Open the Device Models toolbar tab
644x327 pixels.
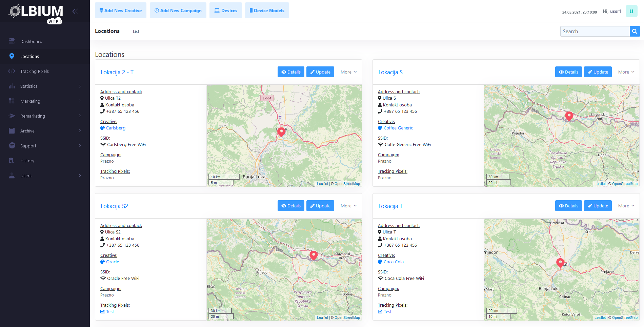click(267, 11)
